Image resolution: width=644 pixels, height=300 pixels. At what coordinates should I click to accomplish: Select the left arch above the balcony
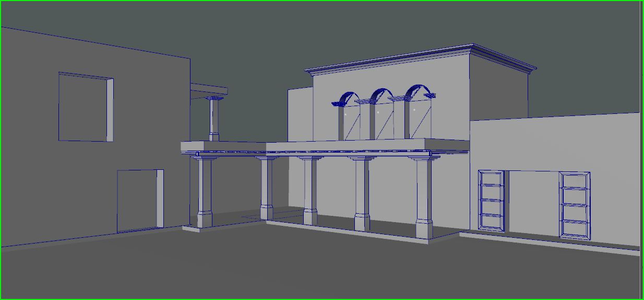point(346,98)
